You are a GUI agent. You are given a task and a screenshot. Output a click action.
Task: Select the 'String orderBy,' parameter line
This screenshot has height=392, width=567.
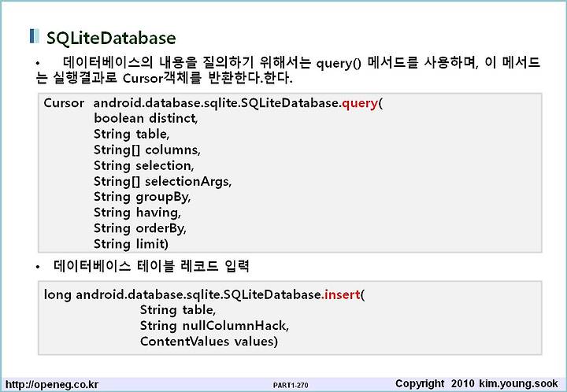[x=140, y=228]
